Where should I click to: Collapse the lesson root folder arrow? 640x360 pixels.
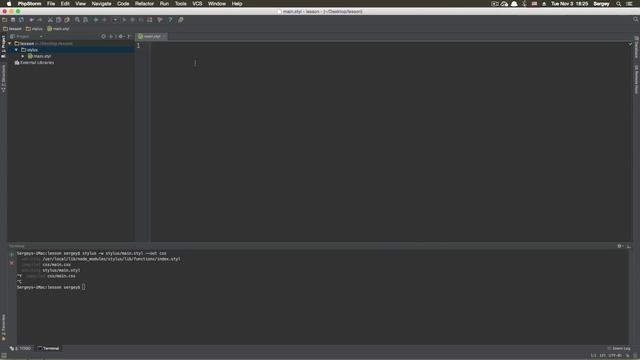pos(10,43)
